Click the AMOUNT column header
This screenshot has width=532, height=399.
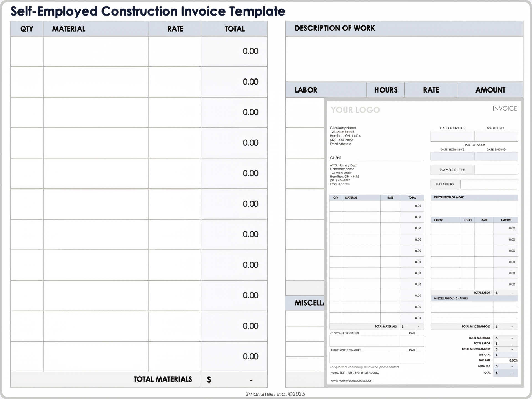[x=490, y=90]
